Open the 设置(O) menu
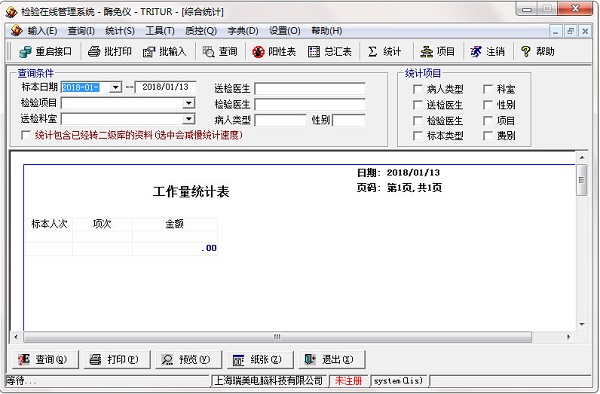 pyautogui.click(x=285, y=31)
